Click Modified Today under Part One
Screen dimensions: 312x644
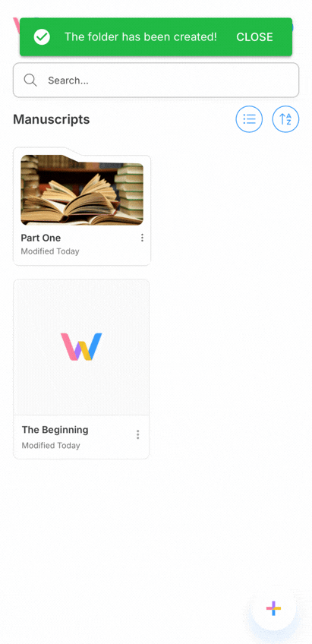click(50, 251)
